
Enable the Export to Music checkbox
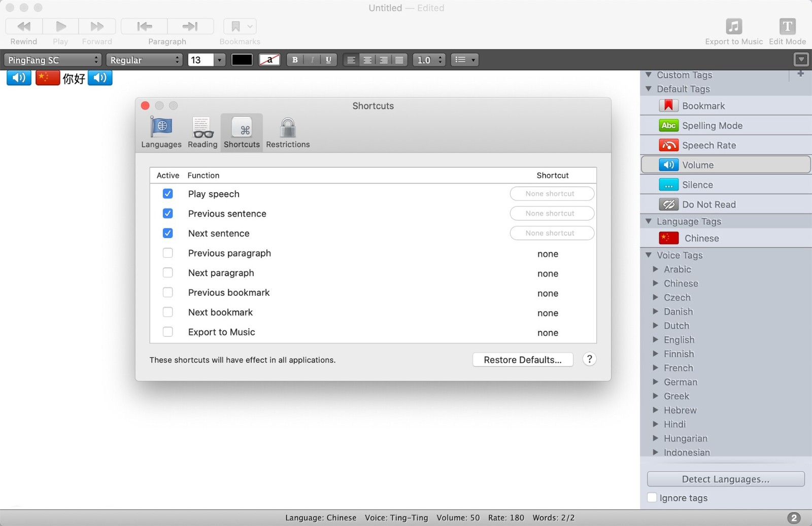pyautogui.click(x=168, y=332)
